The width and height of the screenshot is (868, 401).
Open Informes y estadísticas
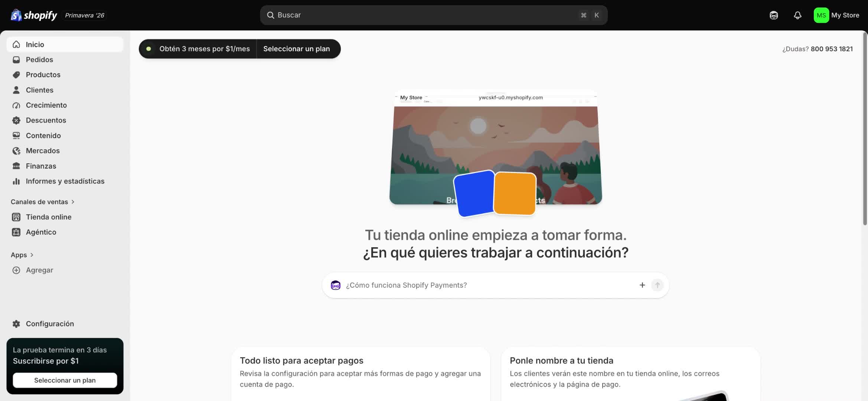pyautogui.click(x=65, y=181)
